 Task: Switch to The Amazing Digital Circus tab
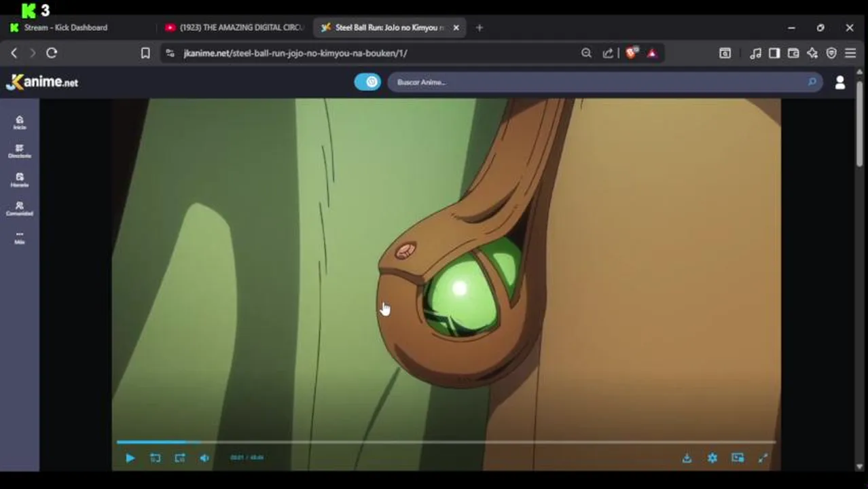pos(234,28)
